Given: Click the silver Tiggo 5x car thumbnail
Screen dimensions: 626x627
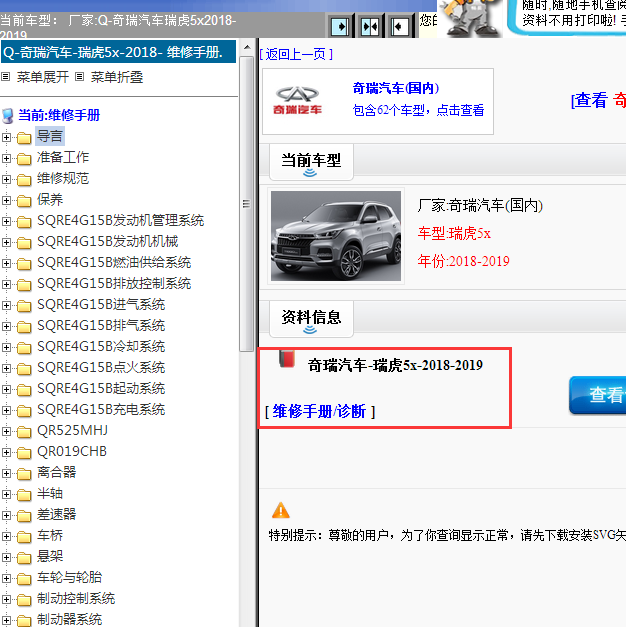Looking at the screenshot, I should tap(336, 236).
